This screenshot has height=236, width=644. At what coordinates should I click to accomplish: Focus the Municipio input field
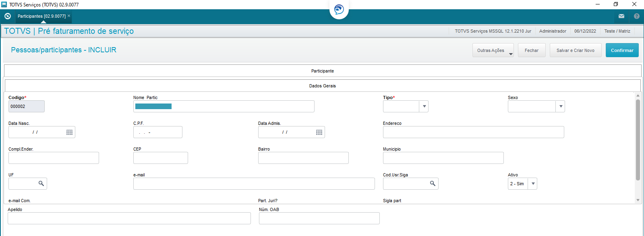point(443,158)
